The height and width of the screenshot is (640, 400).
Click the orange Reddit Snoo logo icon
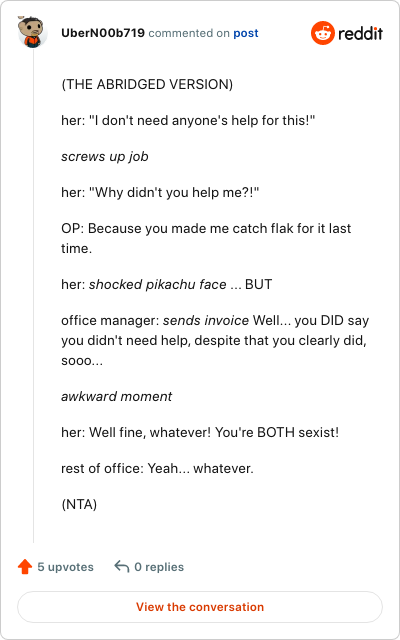pyautogui.click(x=323, y=33)
